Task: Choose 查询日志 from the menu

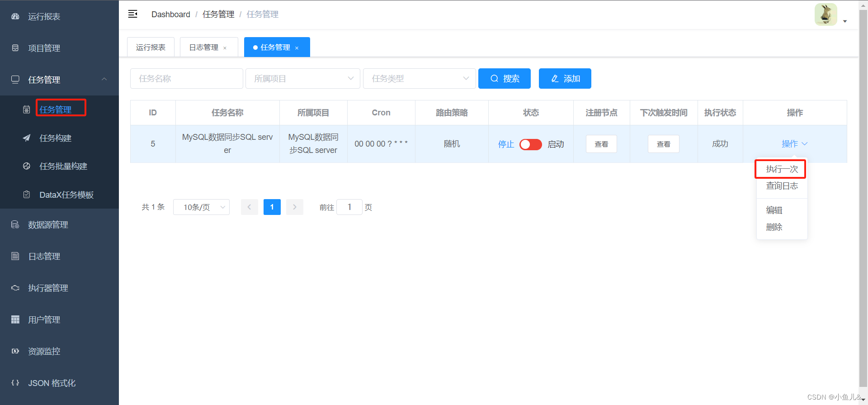Action: (x=782, y=186)
